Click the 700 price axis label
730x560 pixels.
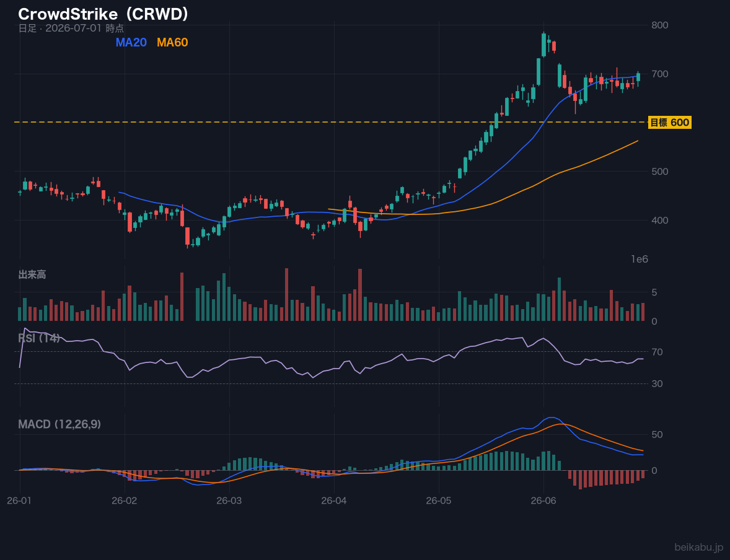click(x=660, y=74)
